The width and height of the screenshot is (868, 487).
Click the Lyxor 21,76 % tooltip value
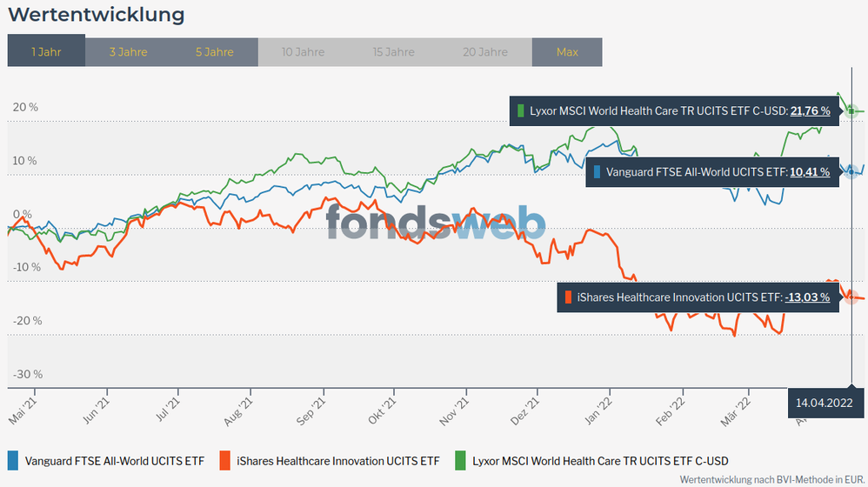(810, 111)
